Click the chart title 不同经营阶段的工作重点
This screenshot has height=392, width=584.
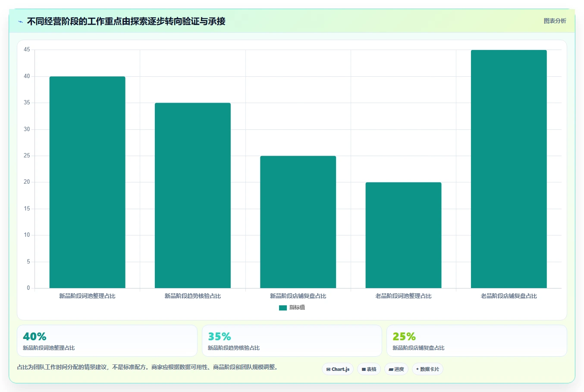click(126, 21)
